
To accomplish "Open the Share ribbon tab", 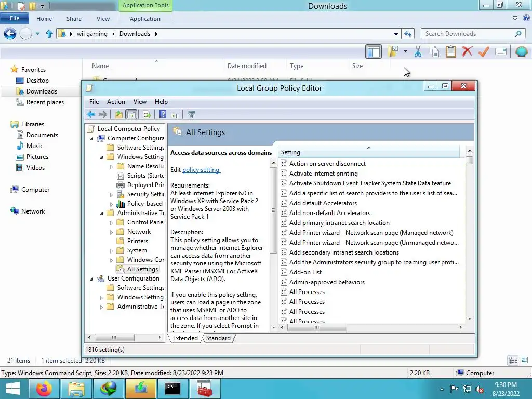I will coord(74,19).
